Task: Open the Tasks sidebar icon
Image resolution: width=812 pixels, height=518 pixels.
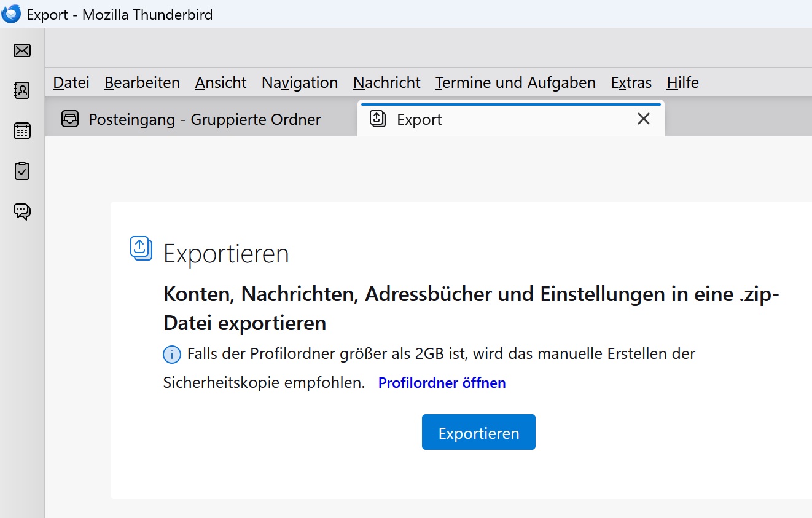Action: pos(22,171)
